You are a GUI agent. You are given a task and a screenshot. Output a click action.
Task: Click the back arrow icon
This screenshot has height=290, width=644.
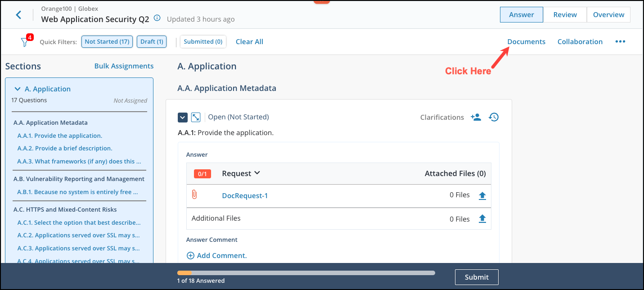[x=18, y=15]
